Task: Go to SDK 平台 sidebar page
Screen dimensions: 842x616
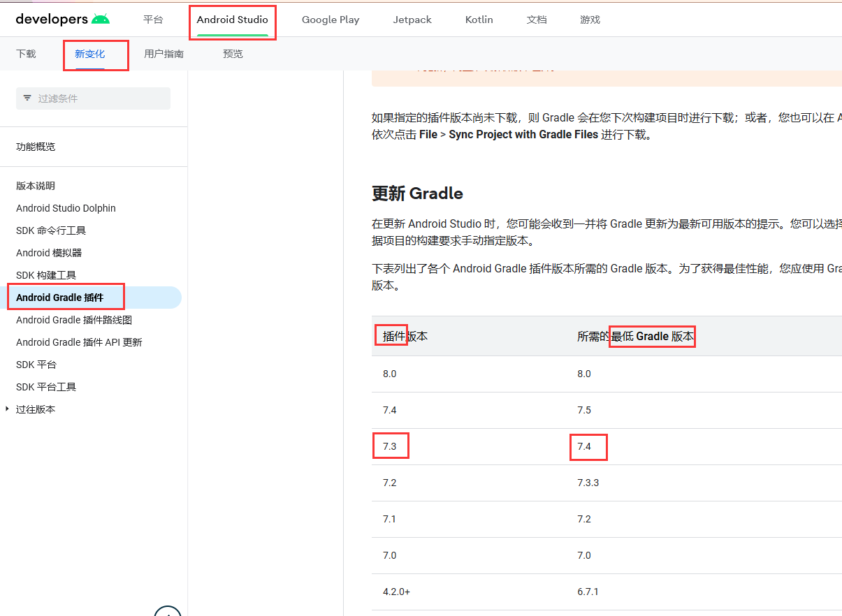Action: (36, 365)
